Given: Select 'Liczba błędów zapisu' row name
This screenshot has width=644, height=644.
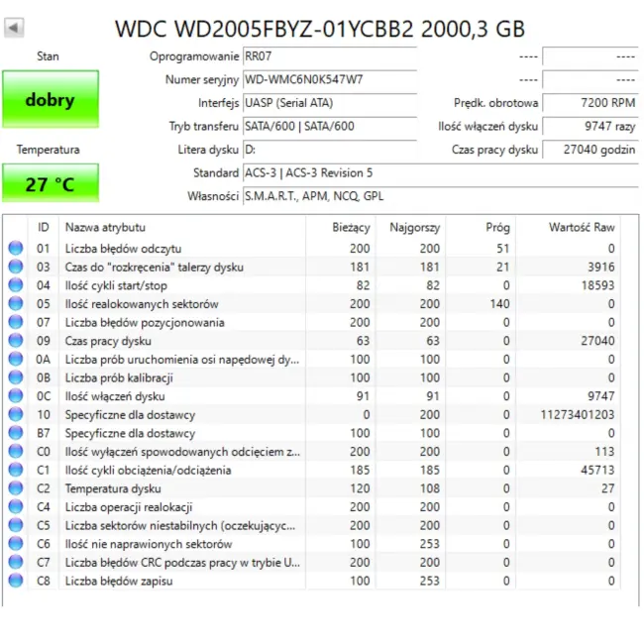Looking at the screenshot, I should 119,582.
